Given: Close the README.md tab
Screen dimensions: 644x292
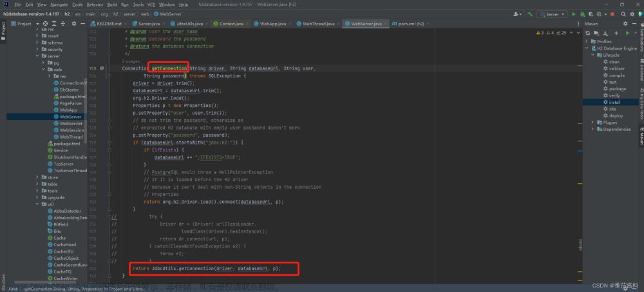Looking at the screenshot, I should pyautogui.click(x=126, y=23).
